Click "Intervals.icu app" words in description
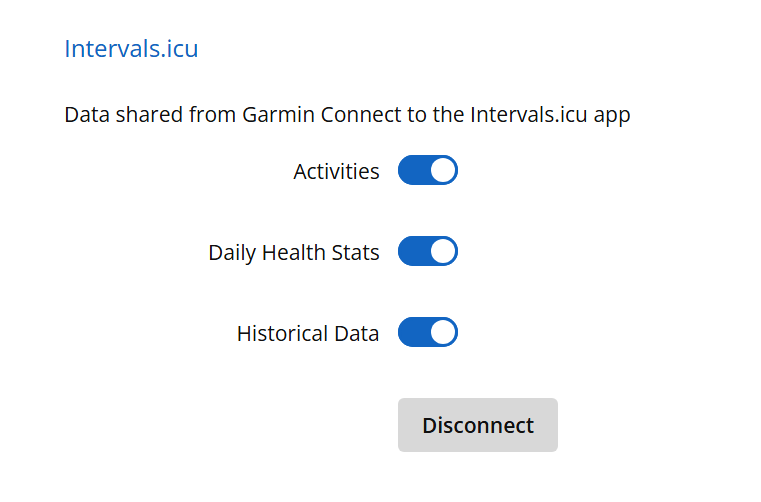 tap(550, 115)
